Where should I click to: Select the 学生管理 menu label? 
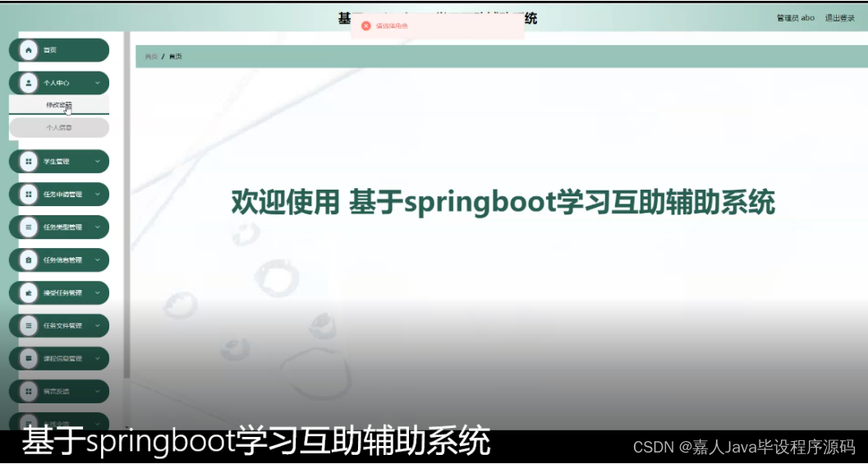[x=57, y=162]
